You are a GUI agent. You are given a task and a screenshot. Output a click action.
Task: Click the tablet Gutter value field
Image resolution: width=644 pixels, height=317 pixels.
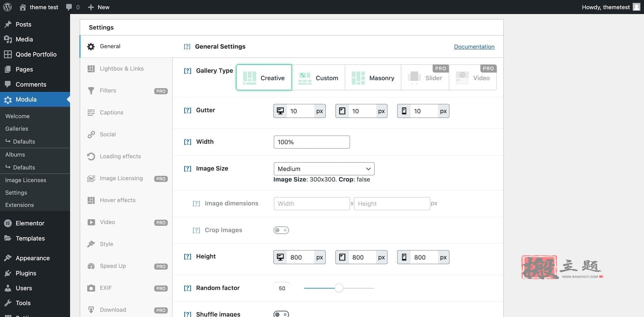pos(362,111)
